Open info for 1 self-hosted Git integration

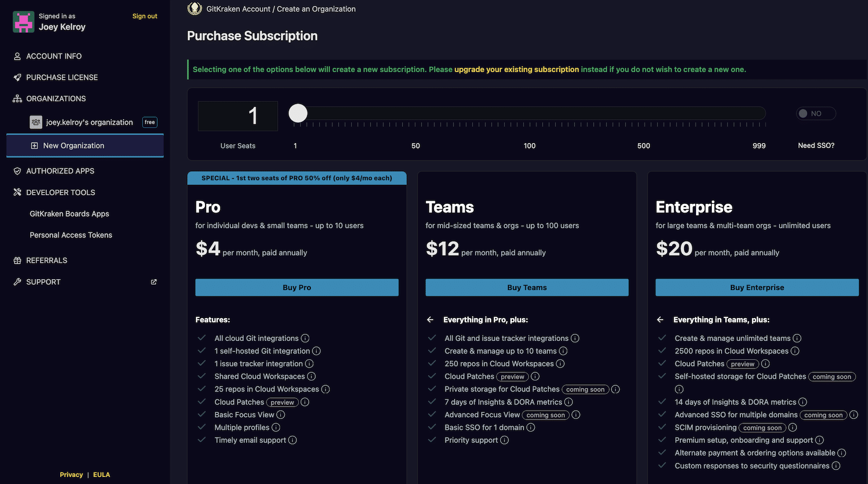pyautogui.click(x=316, y=351)
